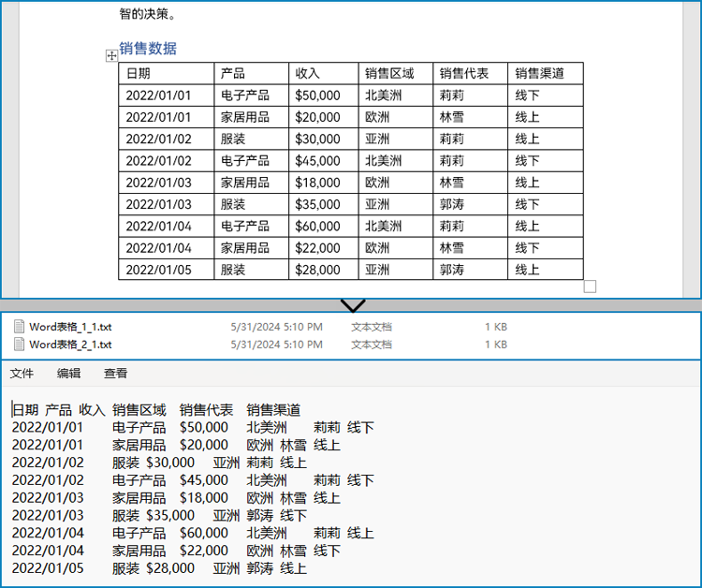702x588 pixels.
Task: Click the $50,000 cell in the table
Action: [x=323, y=96]
